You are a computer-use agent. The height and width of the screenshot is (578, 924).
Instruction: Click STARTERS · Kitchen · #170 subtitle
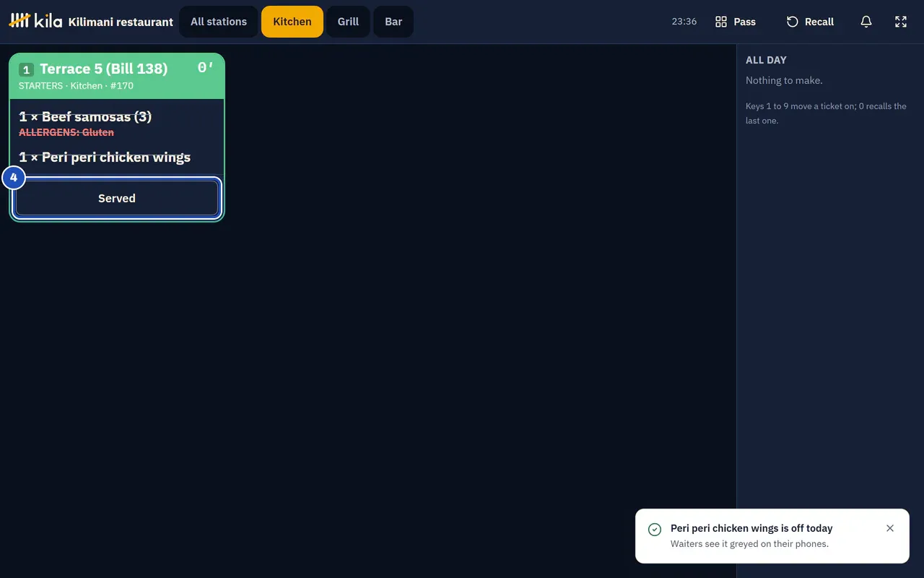[76, 85]
